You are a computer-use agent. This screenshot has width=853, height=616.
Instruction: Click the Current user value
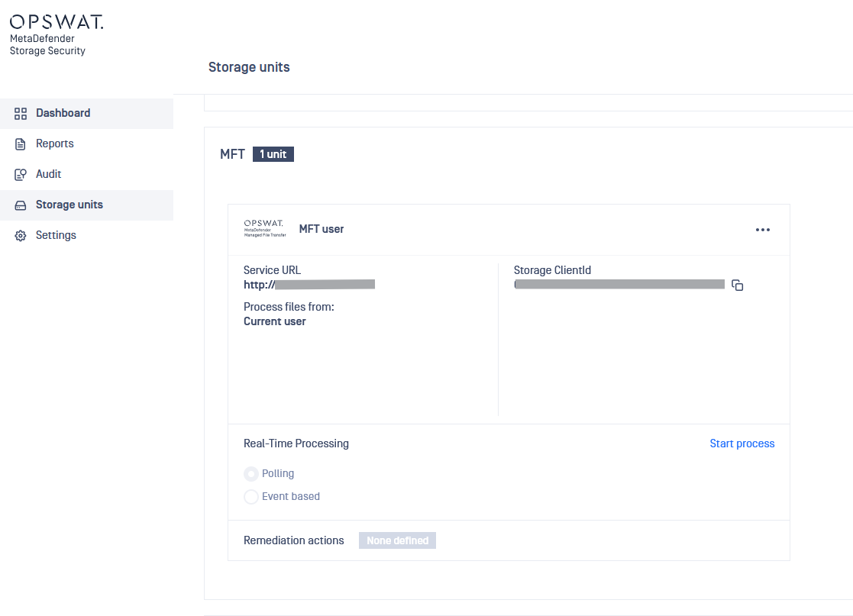pos(275,321)
